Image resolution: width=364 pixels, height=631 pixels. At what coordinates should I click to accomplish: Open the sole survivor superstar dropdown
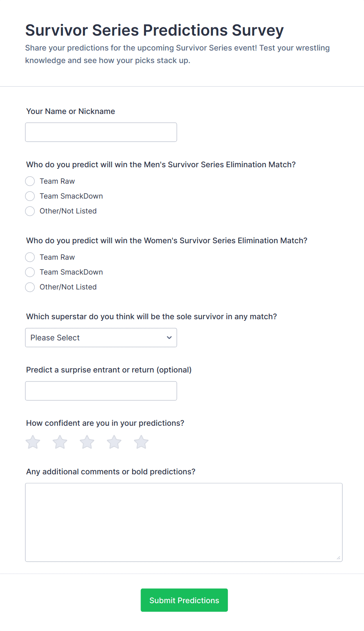click(x=101, y=338)
